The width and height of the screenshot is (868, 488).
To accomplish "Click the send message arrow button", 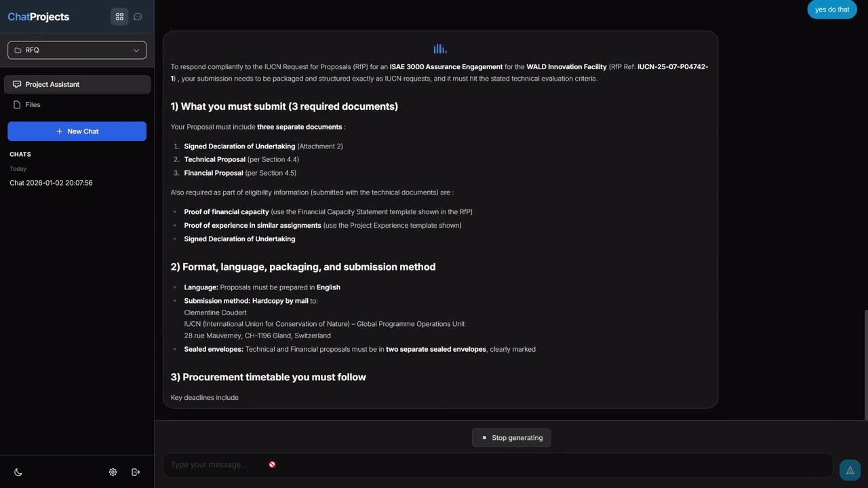I will click(850, 470).
